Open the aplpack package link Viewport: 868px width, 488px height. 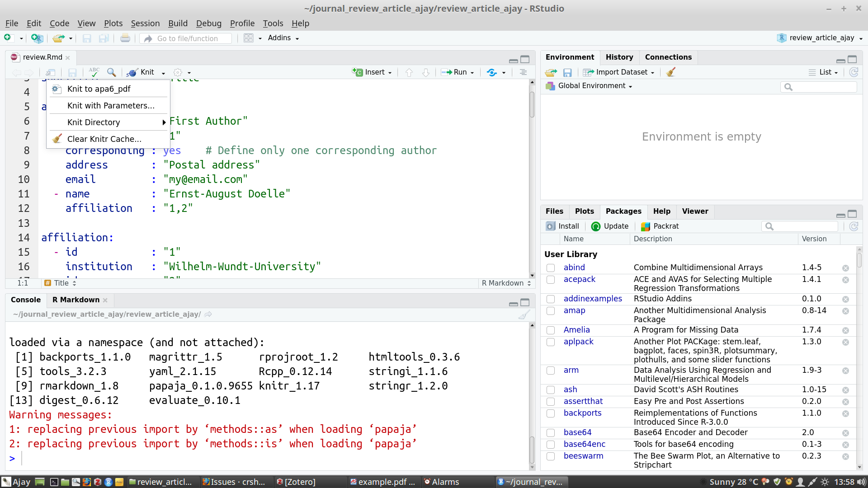click(x=579, y=342)
